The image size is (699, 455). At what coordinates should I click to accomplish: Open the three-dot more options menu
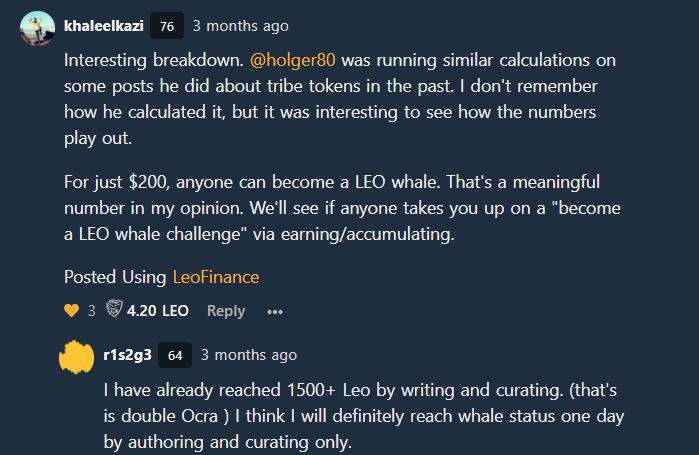pos(275,312)
